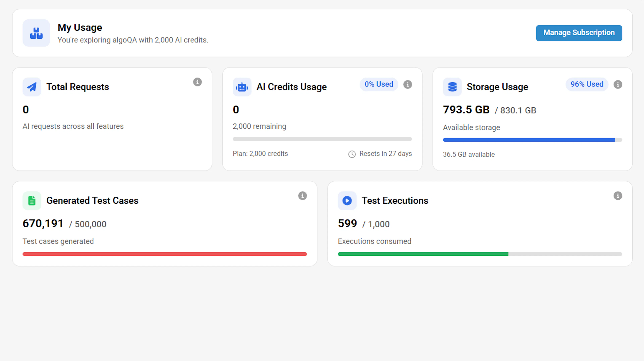Click the Manage Subscription button
Viewport: 644px width, 361px height.
pos(579,33)
